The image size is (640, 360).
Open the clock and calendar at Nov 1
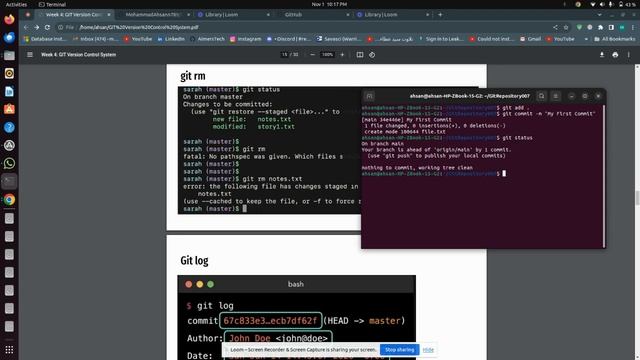[329, 4]
